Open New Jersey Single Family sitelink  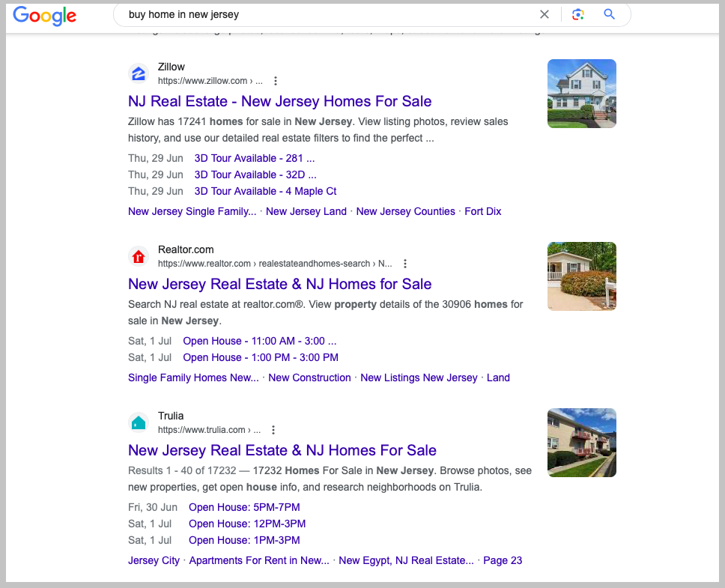192,211
